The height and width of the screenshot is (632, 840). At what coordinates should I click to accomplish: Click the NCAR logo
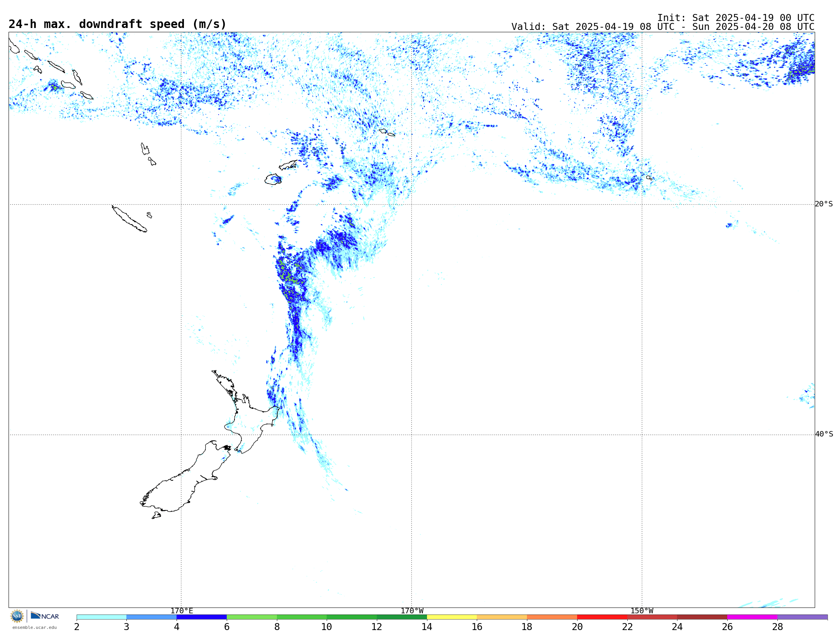(45, 616)
